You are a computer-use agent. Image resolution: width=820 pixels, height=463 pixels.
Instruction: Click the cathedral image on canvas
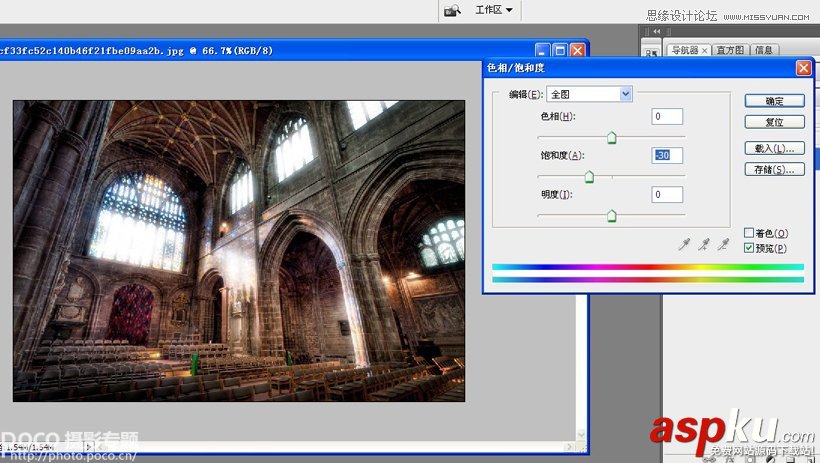pyautogui.click(x=239, y=251)
